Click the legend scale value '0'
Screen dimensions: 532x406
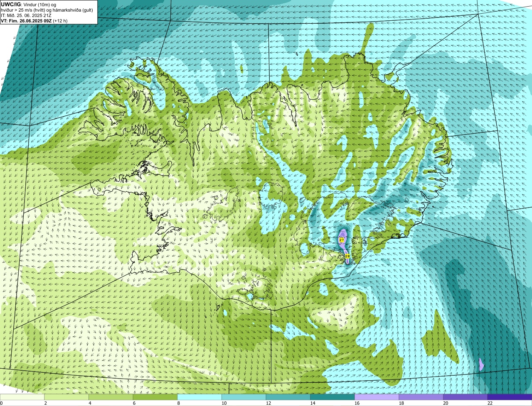tap(1, 403)
